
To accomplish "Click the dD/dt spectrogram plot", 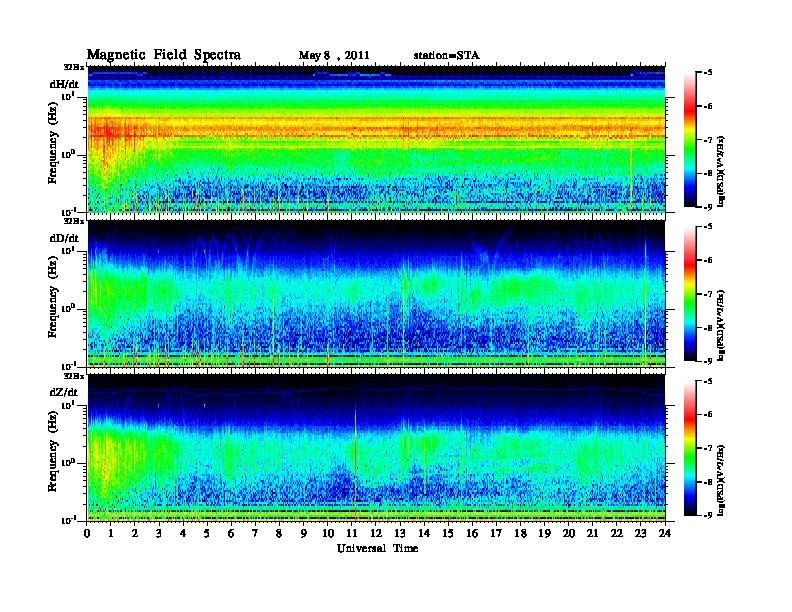I will [x=376, y=293].
